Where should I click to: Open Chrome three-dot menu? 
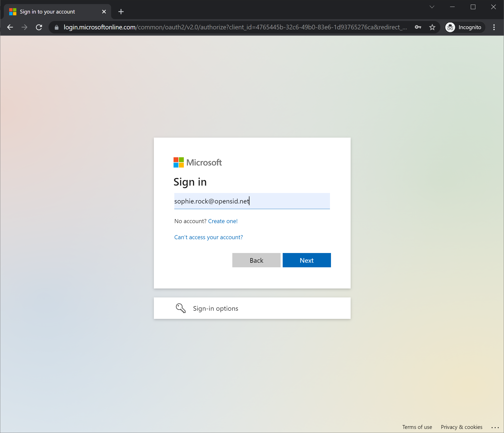point(494,27)
